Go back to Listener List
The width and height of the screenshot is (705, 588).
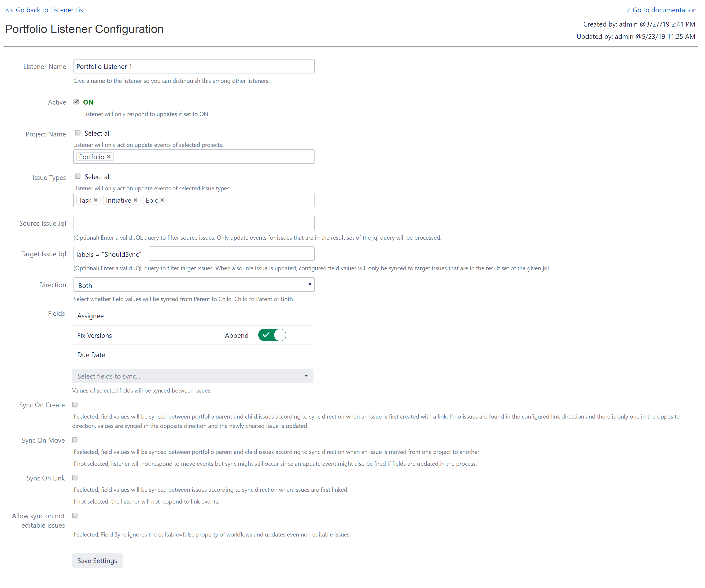pyautogui.click(x=45, y=10)
